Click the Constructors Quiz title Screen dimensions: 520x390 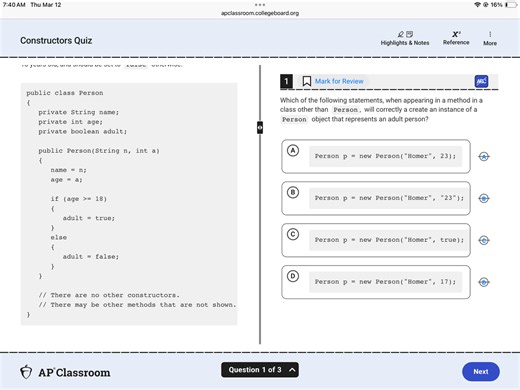(x=56, y=41)
